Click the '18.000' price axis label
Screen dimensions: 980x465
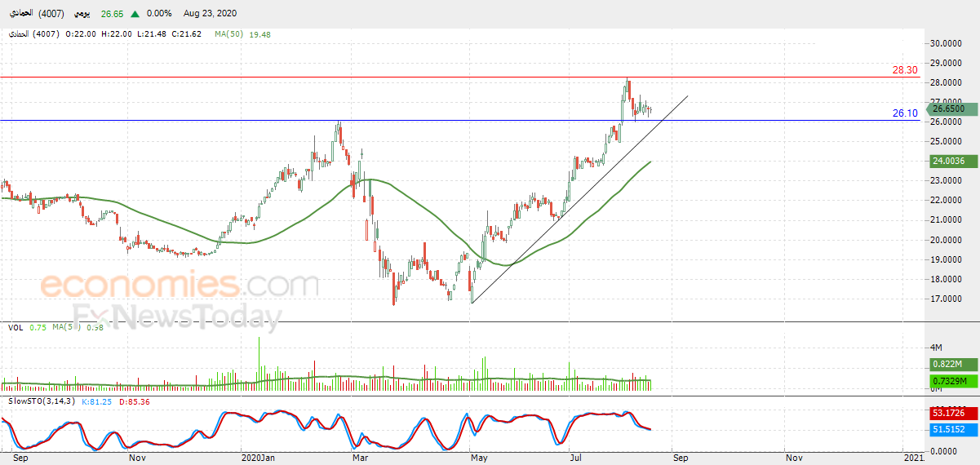pos(945,280)
